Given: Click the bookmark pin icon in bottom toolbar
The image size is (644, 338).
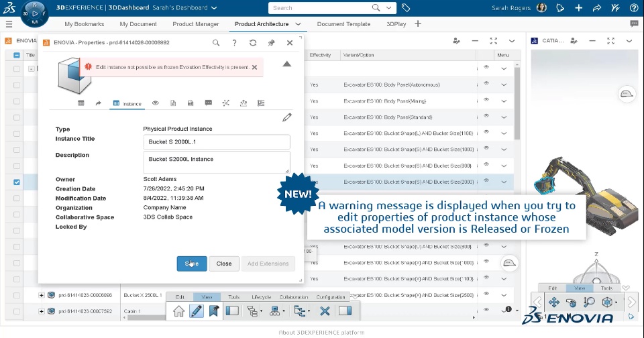Looking at the screenshot, I should (x=213, y=311).
